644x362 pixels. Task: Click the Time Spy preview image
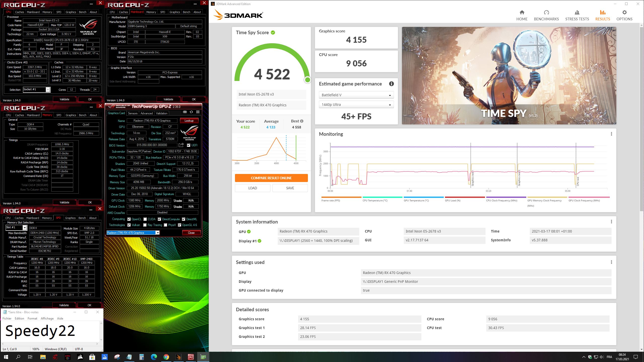point(509,76)
